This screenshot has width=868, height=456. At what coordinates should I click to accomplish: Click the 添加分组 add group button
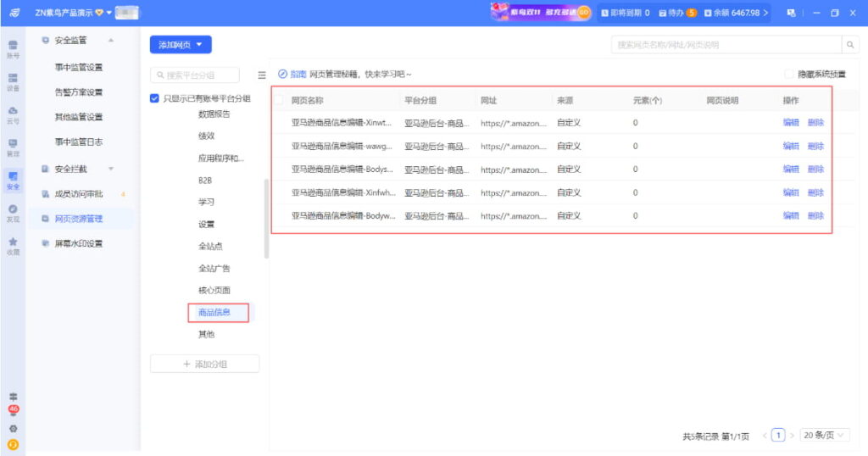click(x=205, y=364)
